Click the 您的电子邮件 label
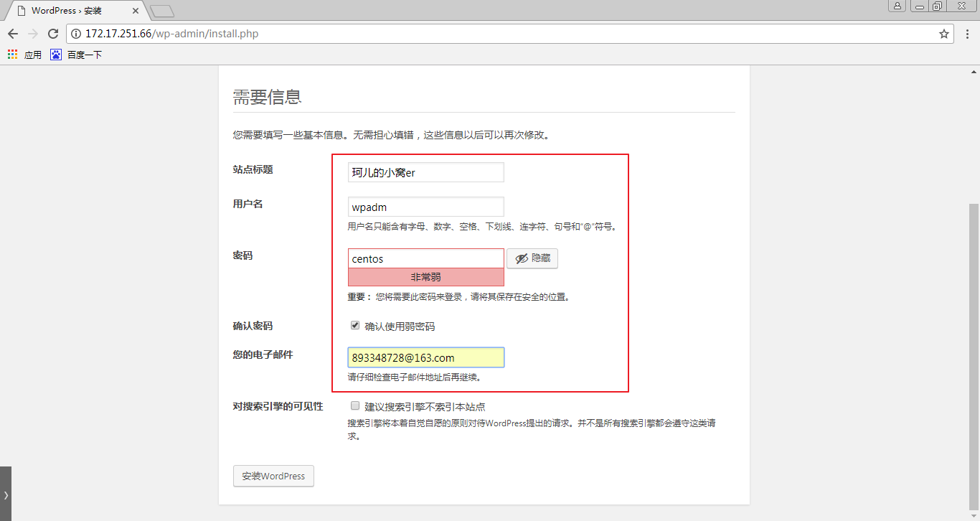The height and width of the screenshot is (521, 980). coord(263,355)
